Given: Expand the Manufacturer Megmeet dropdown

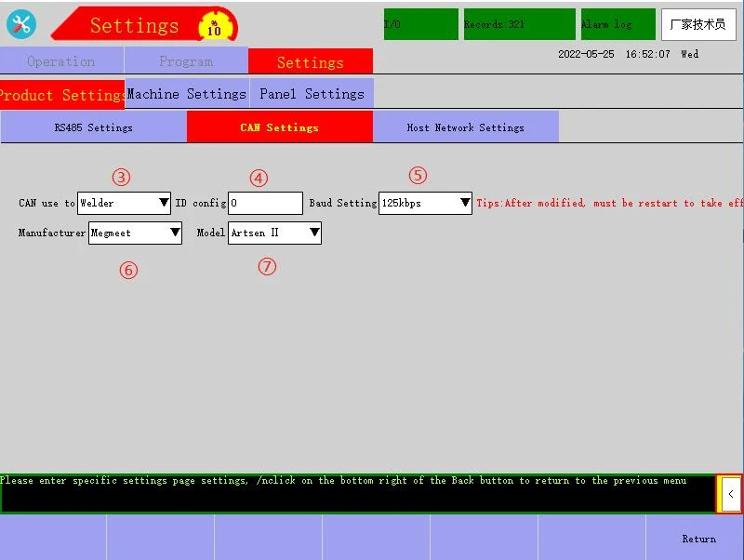Looking at the screenshot, I should pos(135,233).
